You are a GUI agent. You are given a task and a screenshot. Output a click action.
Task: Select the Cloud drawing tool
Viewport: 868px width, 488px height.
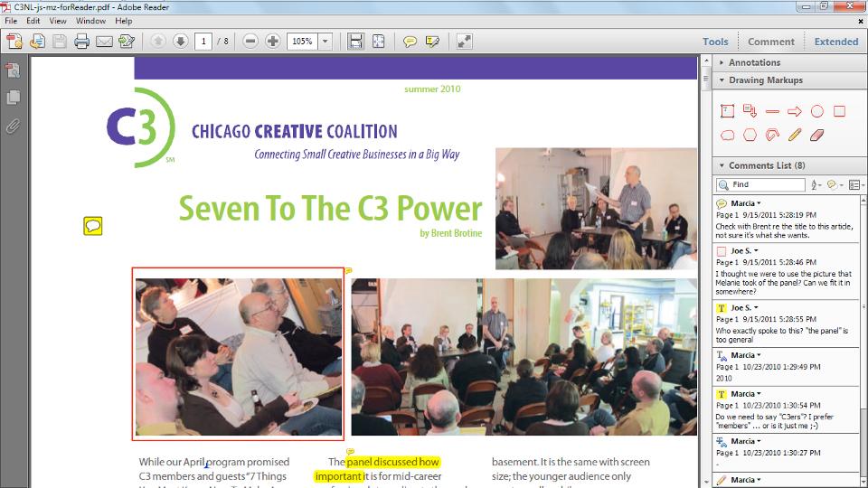point(727,135)
